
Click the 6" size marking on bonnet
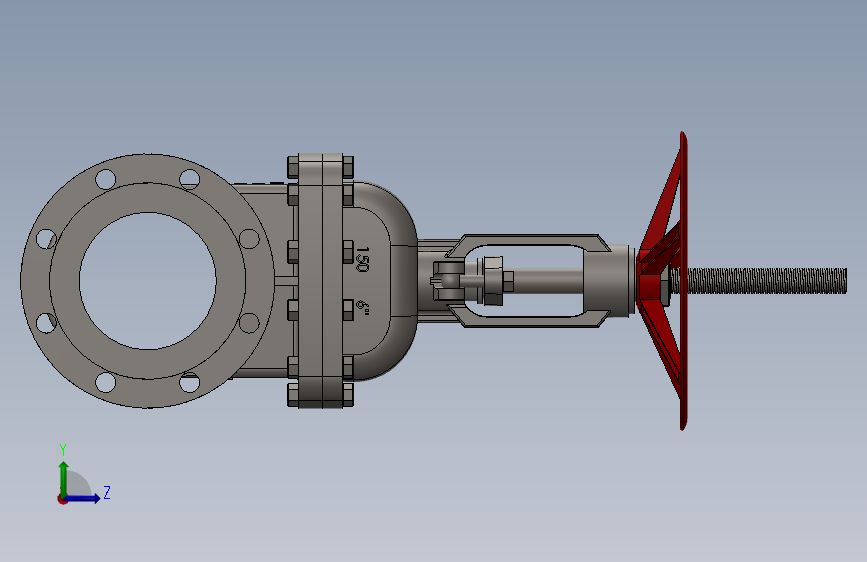coord(363,306)
